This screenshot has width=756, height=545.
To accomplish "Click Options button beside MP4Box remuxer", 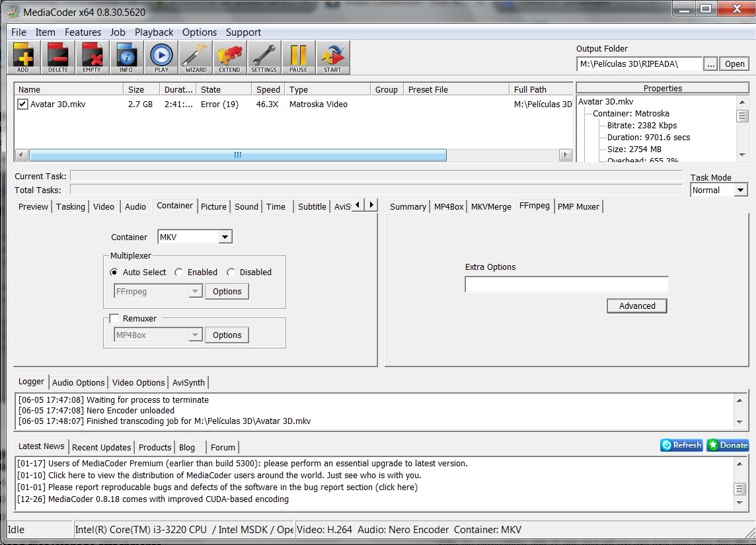I will 227,335.
